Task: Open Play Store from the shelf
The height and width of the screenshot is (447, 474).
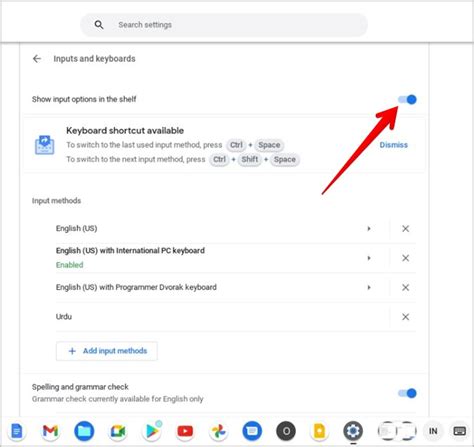Action: [152, 431]
